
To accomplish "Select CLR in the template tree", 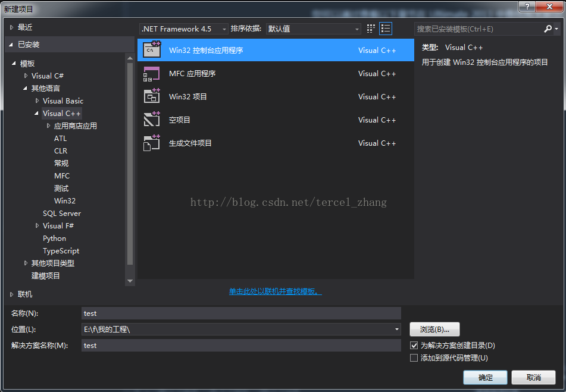I will (x=61, y=150).
